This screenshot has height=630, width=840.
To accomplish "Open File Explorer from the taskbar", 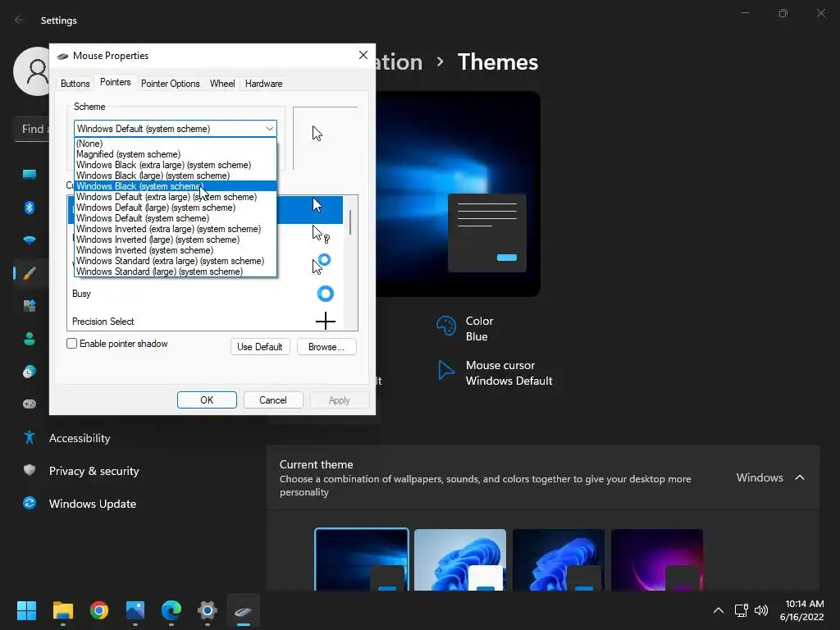I will (x=62, y=610).
